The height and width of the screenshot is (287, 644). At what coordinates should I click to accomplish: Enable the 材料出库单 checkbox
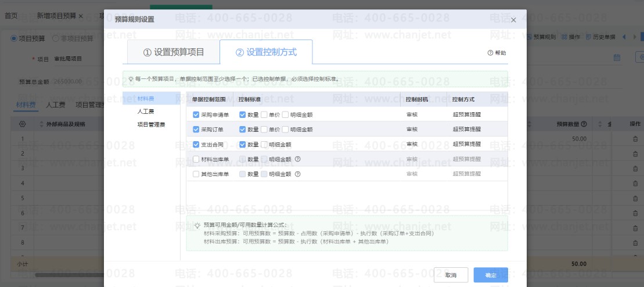tap(196, 159)
